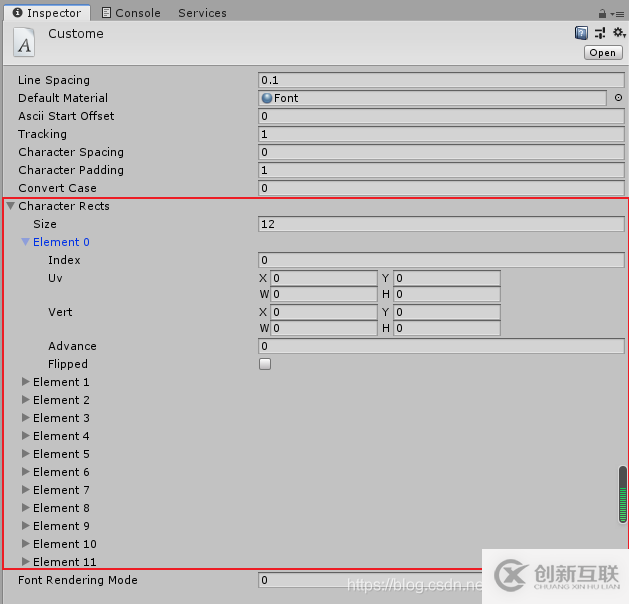The height and width of the screenshot is (604, 629).
Task: Expand Element 7
Action: [25, 490]
